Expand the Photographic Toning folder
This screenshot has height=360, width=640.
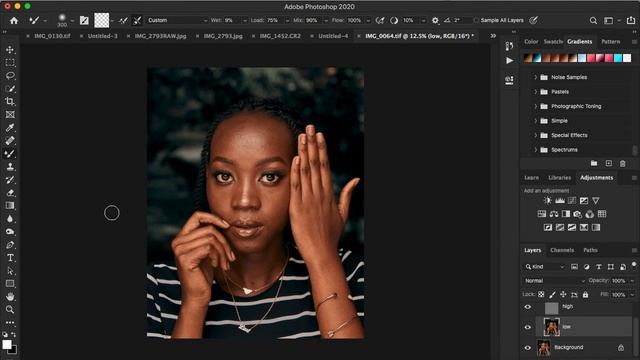pos(536,106)
